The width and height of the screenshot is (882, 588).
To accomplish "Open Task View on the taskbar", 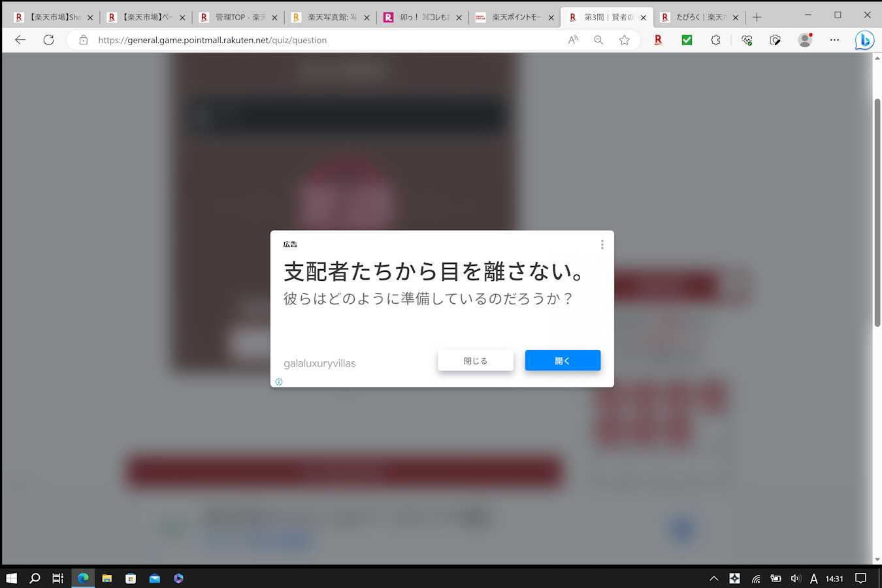I will 58,578.
